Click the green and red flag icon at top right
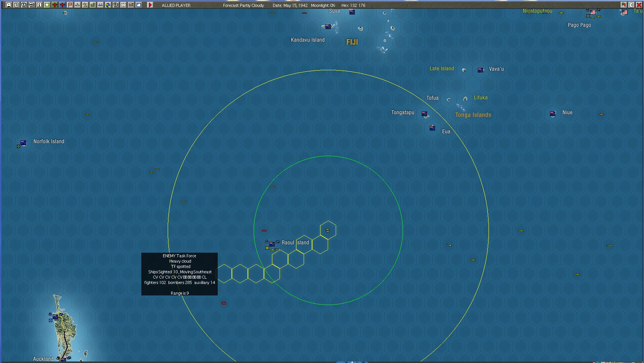Image resolution: width=644 pixels, height=363 pixels. [623, 5]
